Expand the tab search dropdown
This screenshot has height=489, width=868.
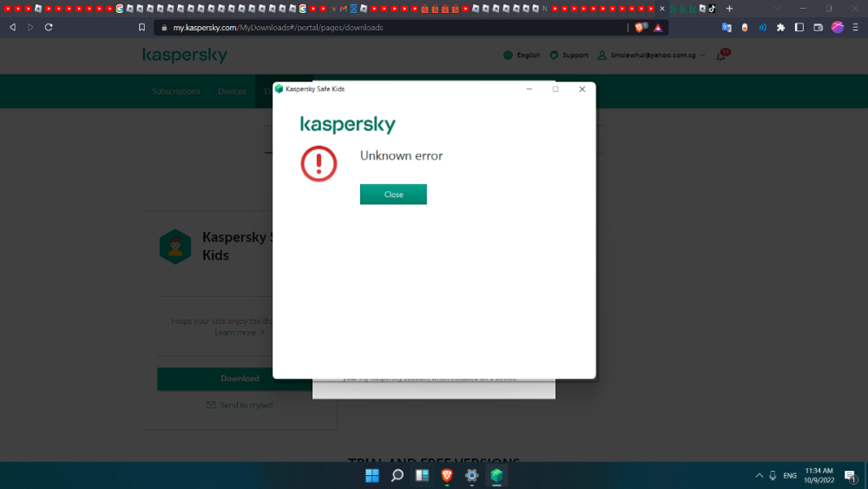(x=777, y=9)
